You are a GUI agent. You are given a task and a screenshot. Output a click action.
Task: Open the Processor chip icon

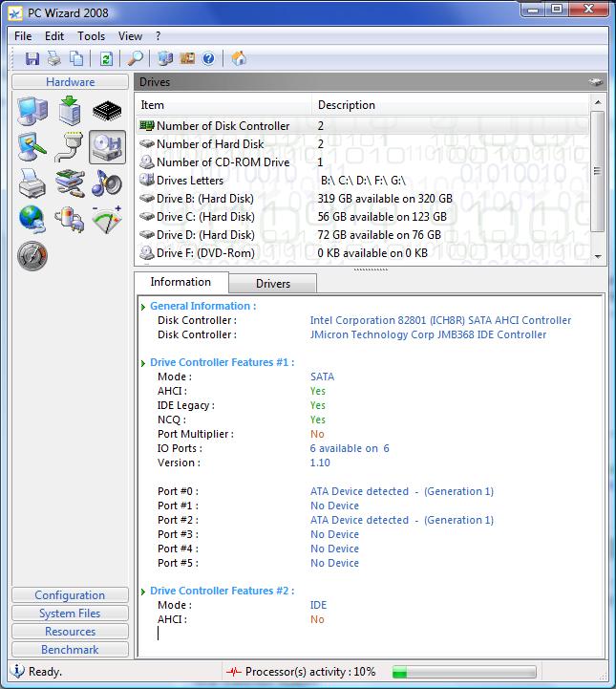pyautogui.click(x=107, y=111)
